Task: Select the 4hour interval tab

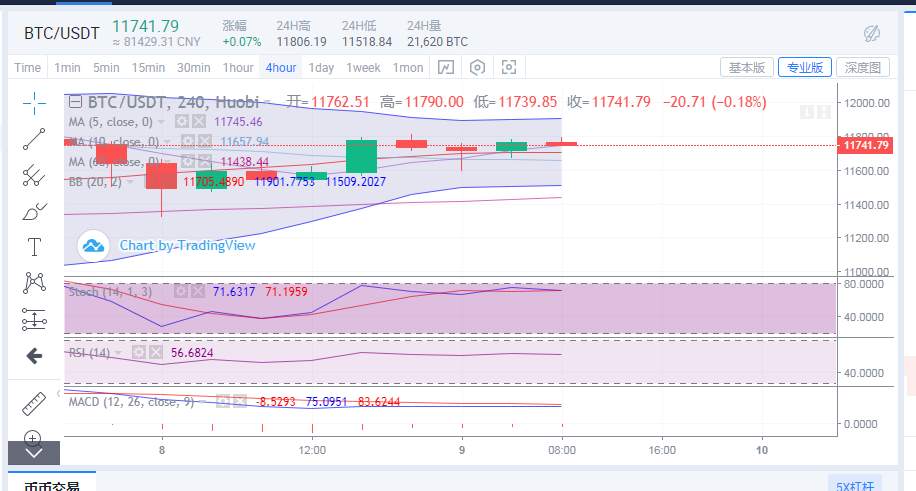Action: click(x=281, y=68)
